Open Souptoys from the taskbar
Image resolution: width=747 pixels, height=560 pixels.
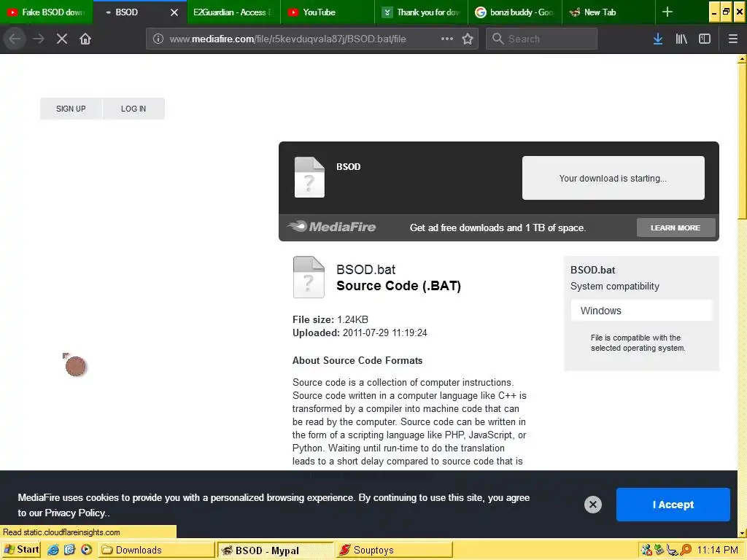pos(394,550)
